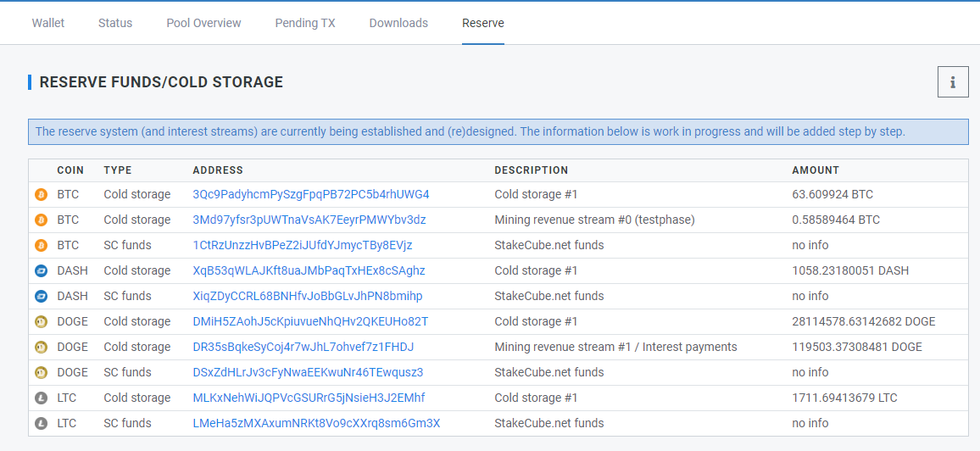Click the TYPE column header
Screen dimensions: 980x451
point(118,170)
